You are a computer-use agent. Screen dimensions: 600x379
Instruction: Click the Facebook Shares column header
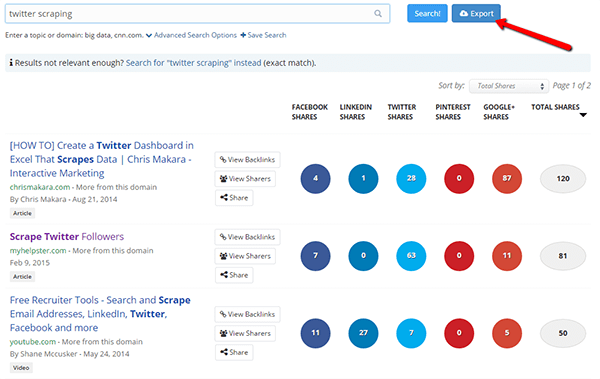pos(310,112)
